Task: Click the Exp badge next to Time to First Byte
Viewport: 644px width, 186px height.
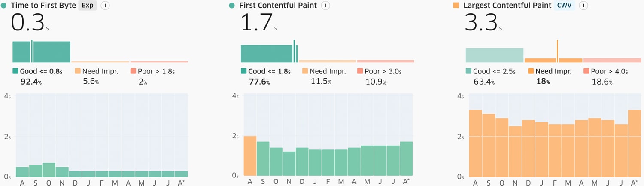Action: [x=88, y=6]
